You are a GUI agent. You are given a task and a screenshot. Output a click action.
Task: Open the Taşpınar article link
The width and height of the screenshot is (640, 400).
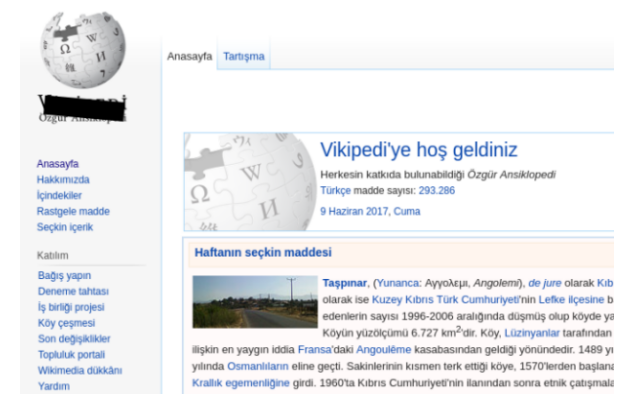[x=344, y=283]
